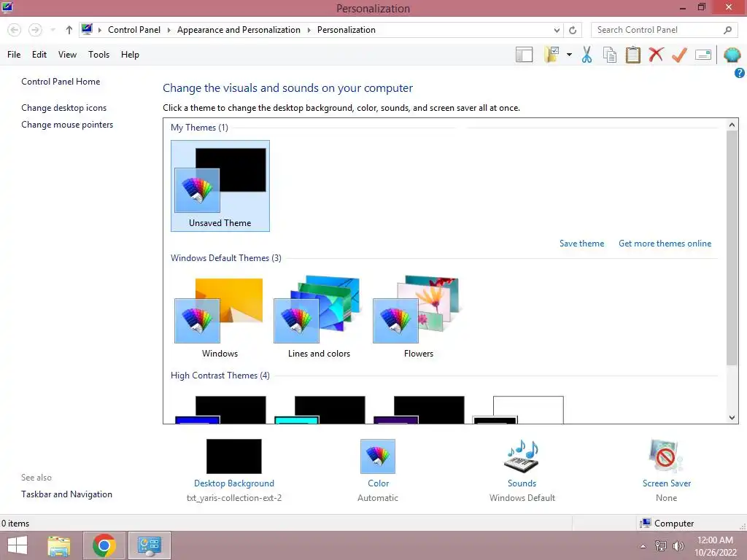Click Save theme link
Screen dimensions: 747x560
point(581,244)
